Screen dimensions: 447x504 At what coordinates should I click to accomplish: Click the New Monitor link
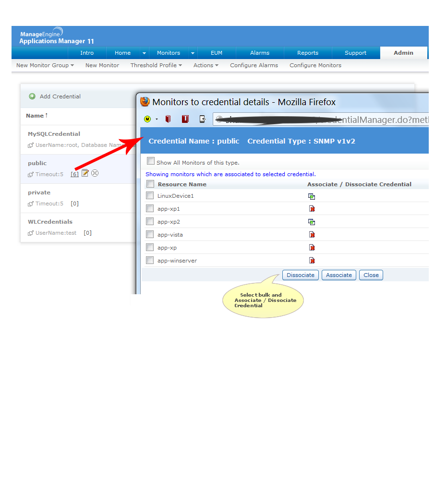click(102, 65)
